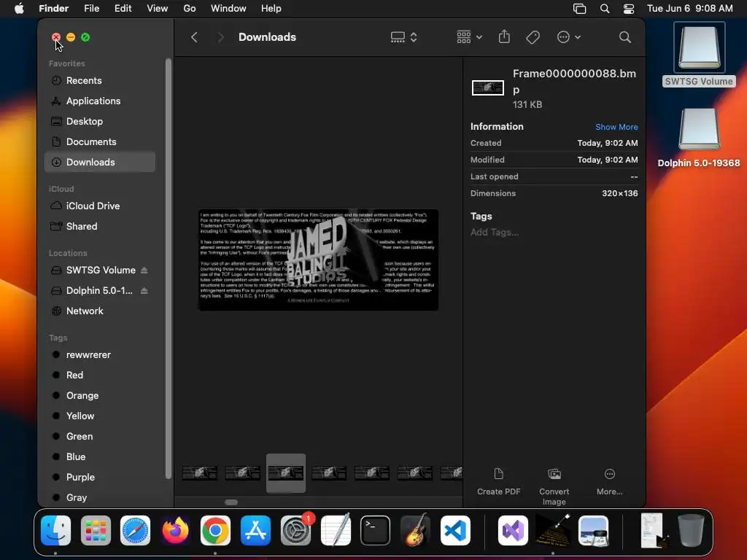
Task: Open System Settings from the Dock
Action: [295, 531]
